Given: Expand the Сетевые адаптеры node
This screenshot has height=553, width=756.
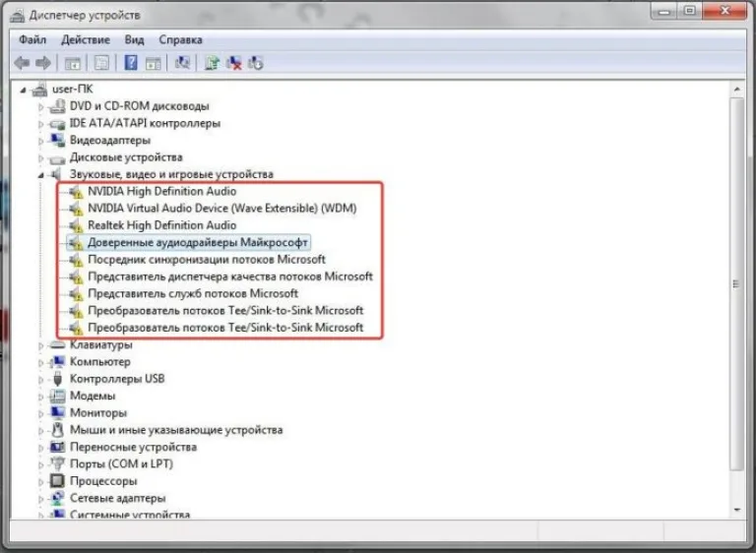Looking at the screenshot, I should [x=40, y=499].
